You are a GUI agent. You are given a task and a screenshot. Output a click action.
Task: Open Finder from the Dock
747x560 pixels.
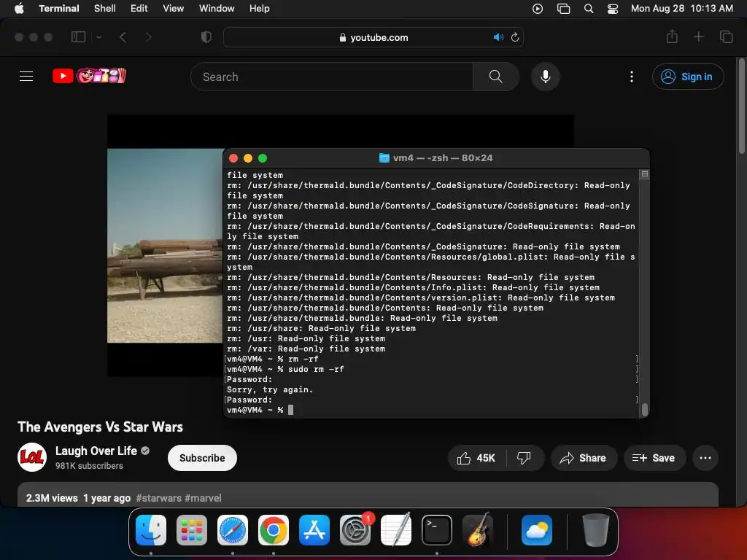click(x=151, y=530)
